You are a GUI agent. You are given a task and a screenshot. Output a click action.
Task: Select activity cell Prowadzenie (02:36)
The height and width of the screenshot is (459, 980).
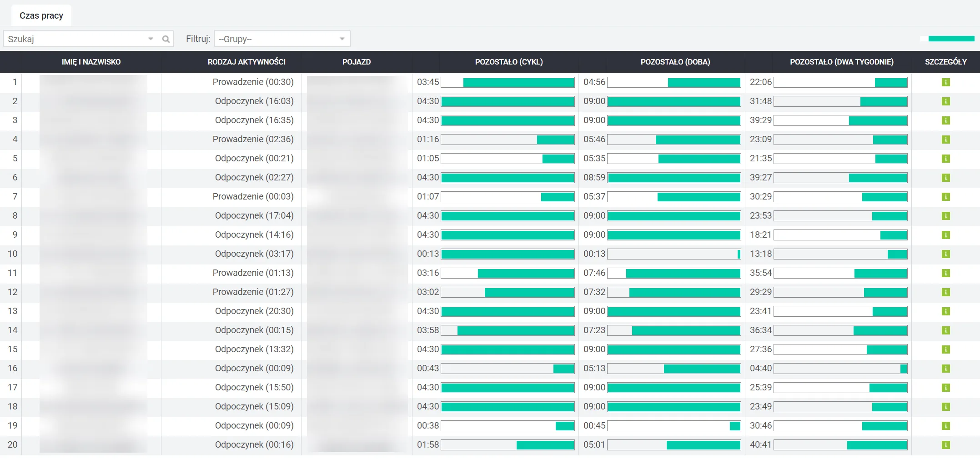click(x=253, y=139)
